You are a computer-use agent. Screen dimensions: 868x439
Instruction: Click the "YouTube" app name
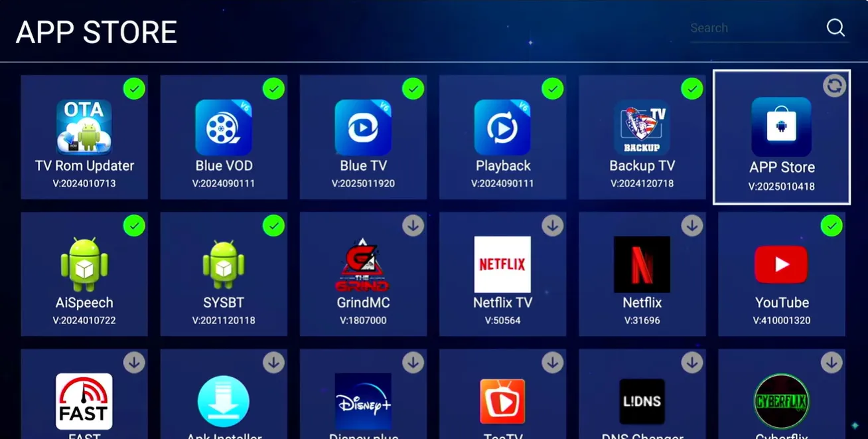pos(782,303)
